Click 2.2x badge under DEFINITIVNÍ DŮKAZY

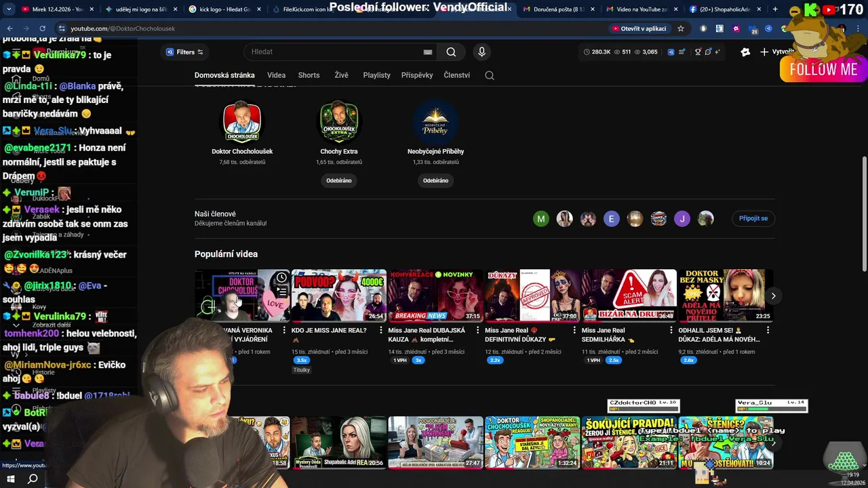495,361
